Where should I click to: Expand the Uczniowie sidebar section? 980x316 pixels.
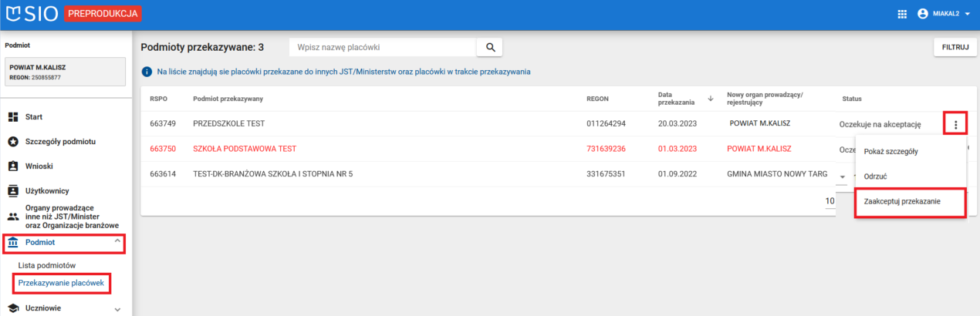(x=117, y=309)
